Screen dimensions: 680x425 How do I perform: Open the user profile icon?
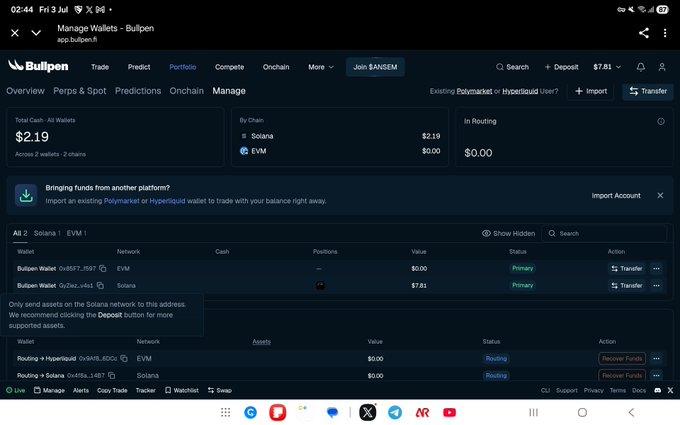click(662, 67)
